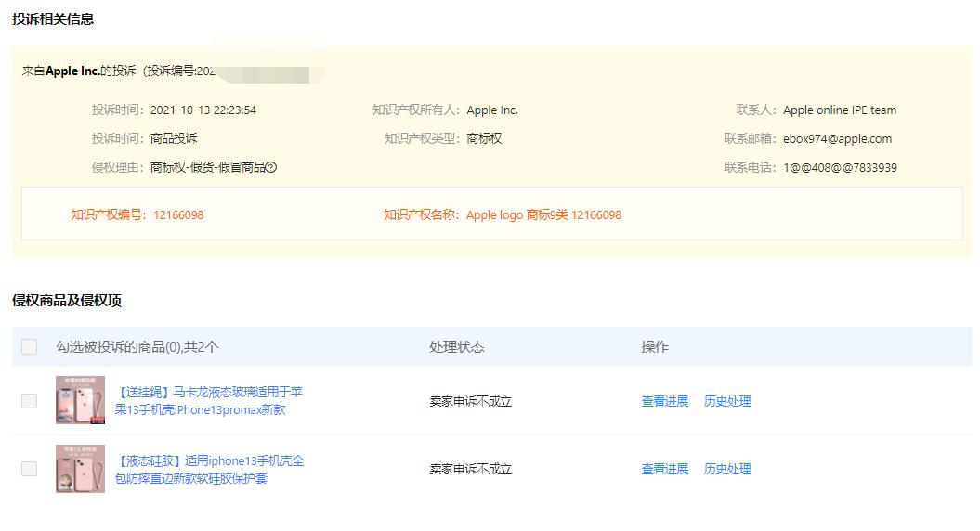Check the box for 液态硅胶 phone case

coord(30,469)
